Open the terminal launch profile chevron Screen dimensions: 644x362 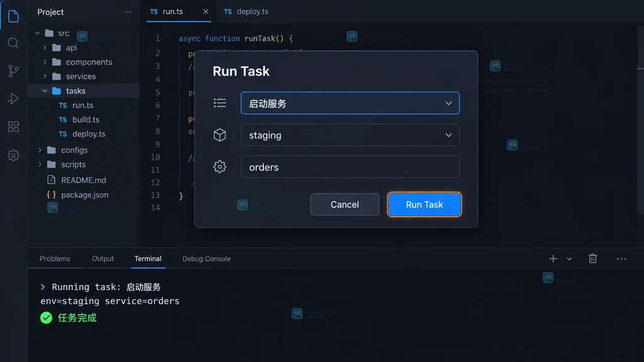[x=569, y=259]
